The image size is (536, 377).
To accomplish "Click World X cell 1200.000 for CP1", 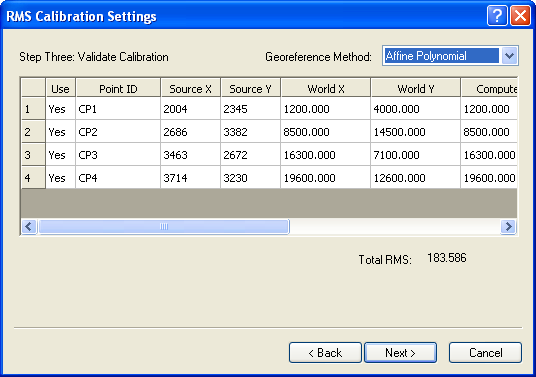I will (x=325, y=109).
